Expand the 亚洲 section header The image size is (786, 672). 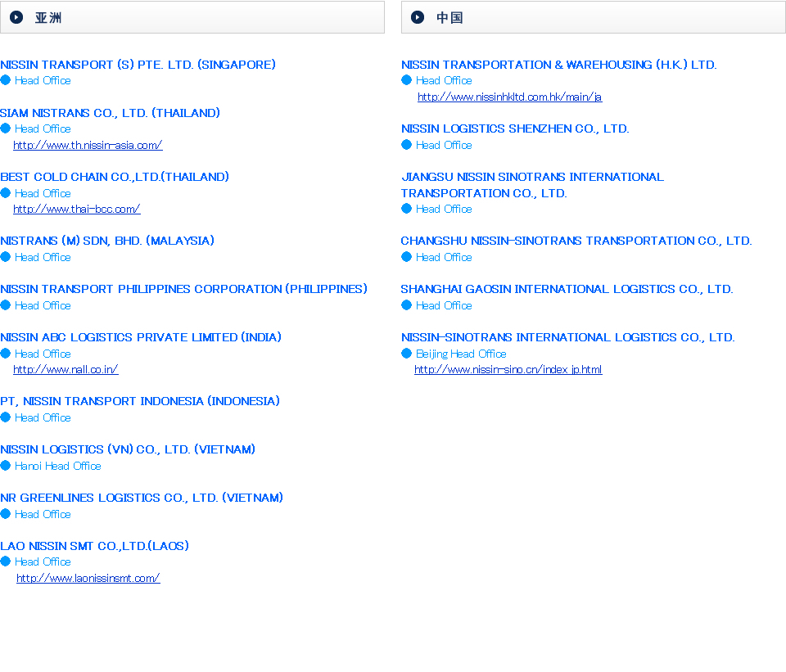[192, 17]
